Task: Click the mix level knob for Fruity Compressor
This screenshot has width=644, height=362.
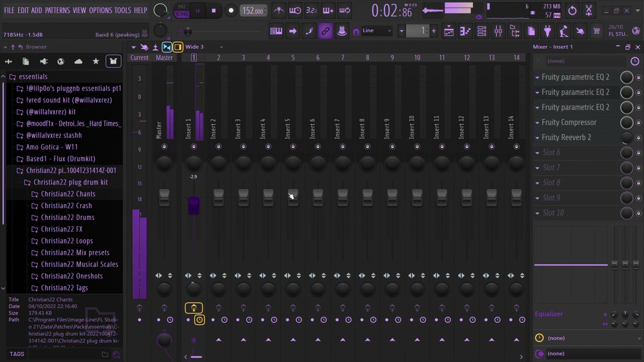Action: point(626,123)
